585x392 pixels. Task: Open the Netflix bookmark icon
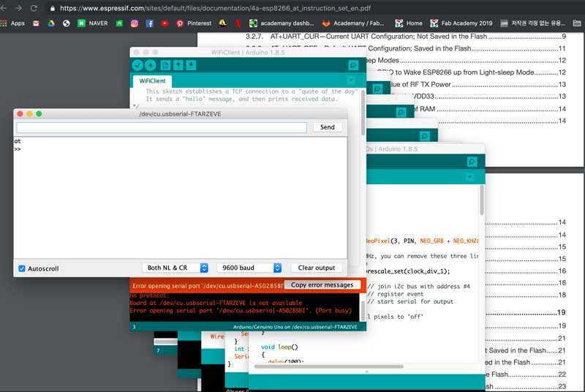point(238,23)
